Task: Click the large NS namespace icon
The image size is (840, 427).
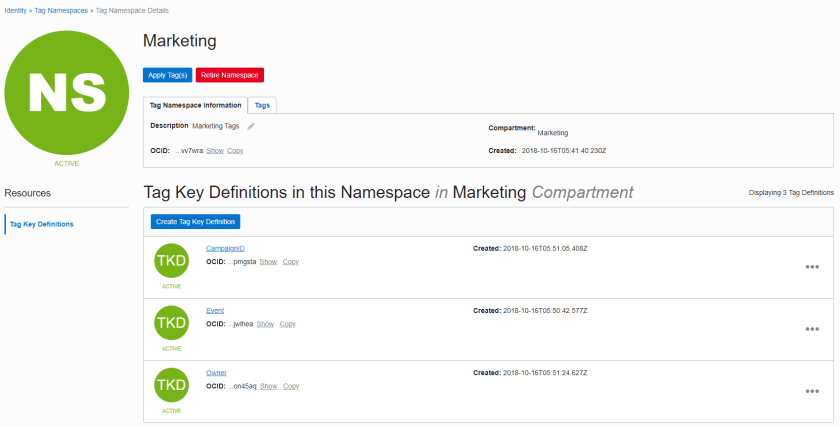Action: coord(66,92)
